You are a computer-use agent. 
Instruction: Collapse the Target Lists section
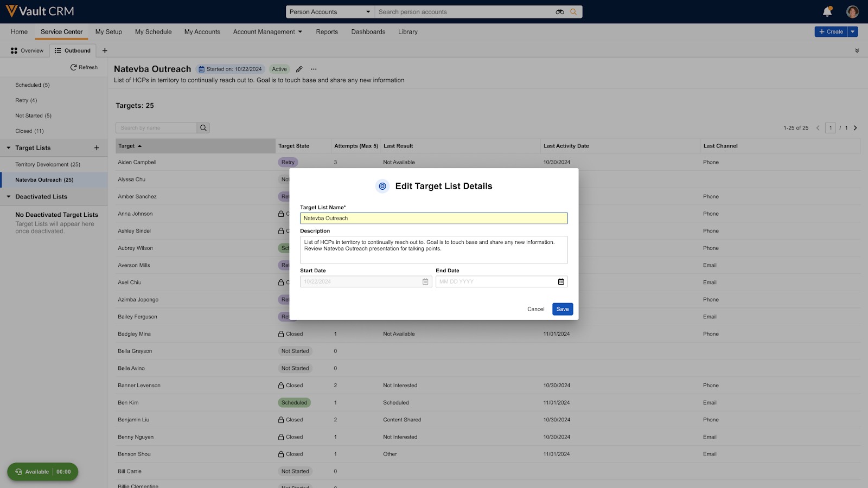click(9, 148)
